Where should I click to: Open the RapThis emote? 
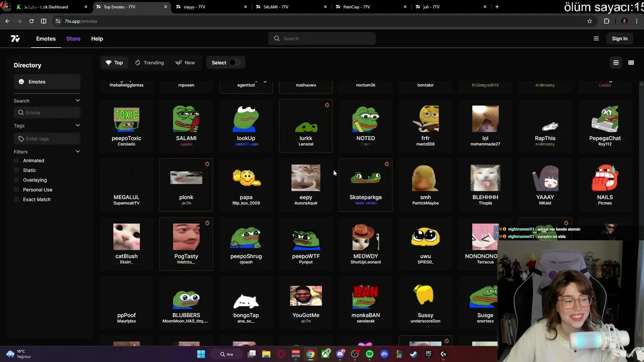tap(545, 126)
